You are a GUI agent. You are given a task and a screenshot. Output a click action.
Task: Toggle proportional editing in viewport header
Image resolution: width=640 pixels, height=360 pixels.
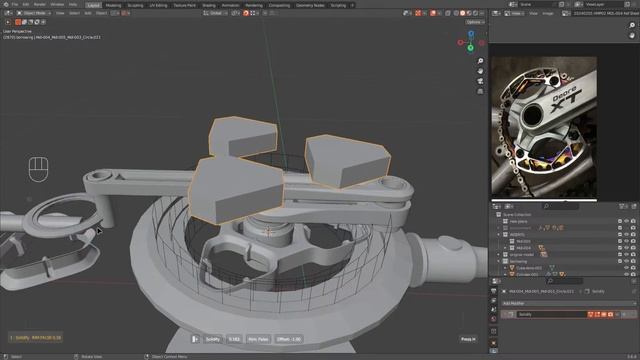point(265,13)
